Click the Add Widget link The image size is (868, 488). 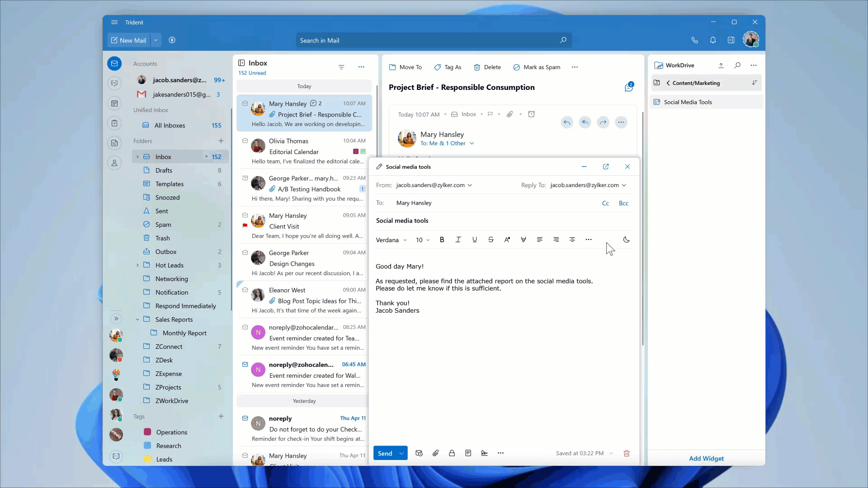(706, 458)
